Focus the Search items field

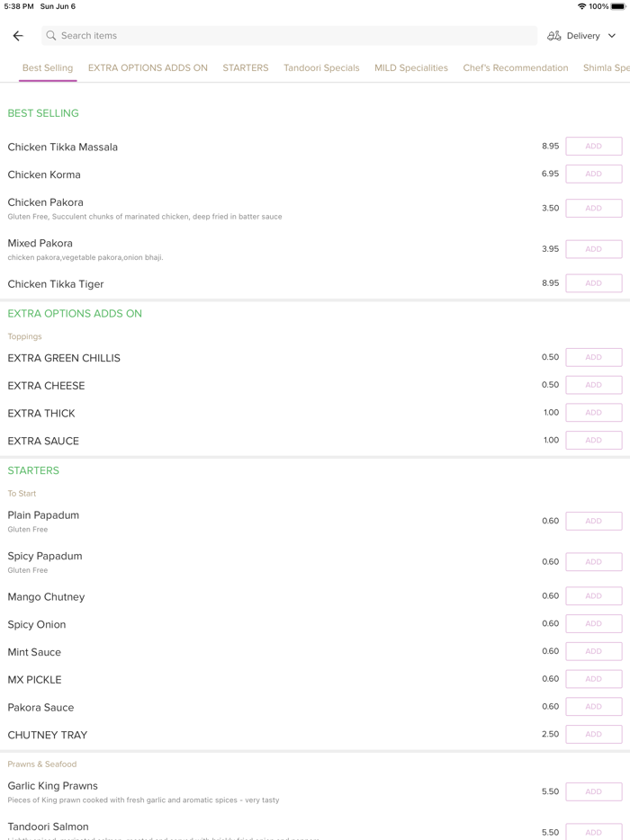click(288, 36)
